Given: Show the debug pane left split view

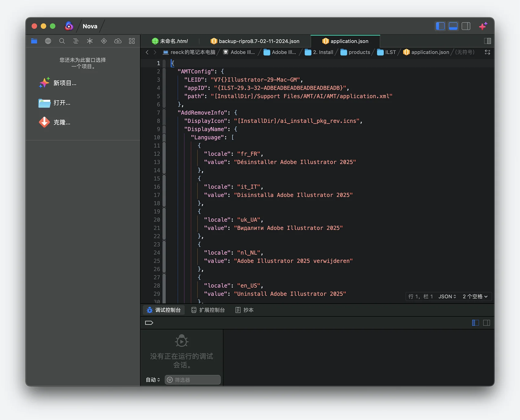Looking at the screenshot, I should click(475, 323).
